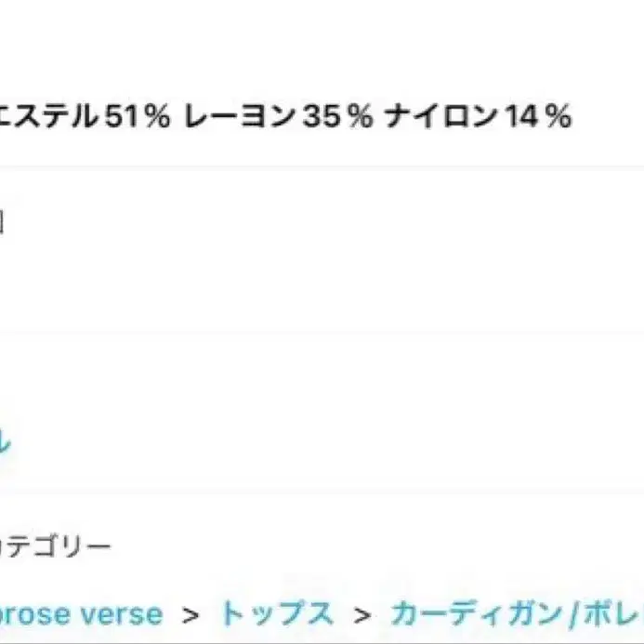Go to the トップス category link

point(276,614)
